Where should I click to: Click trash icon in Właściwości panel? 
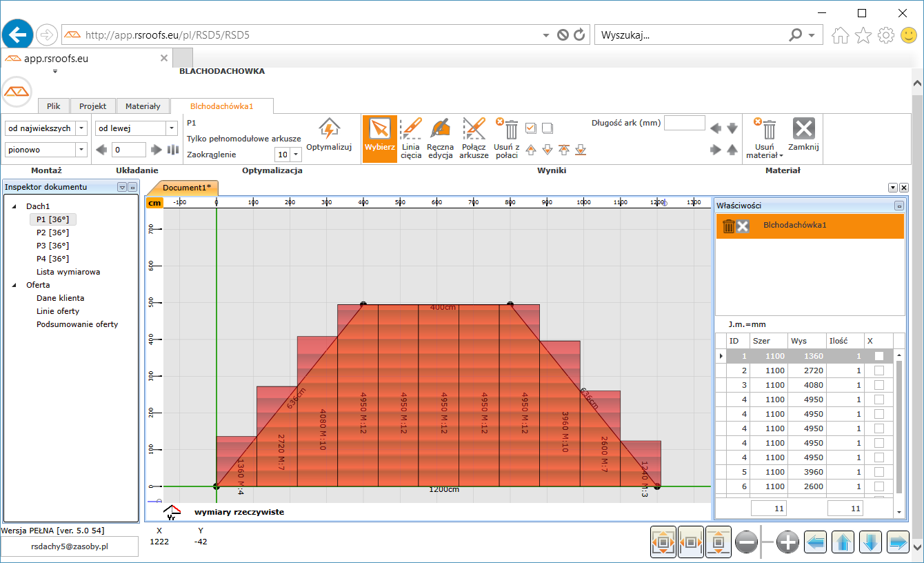point(728,226)
